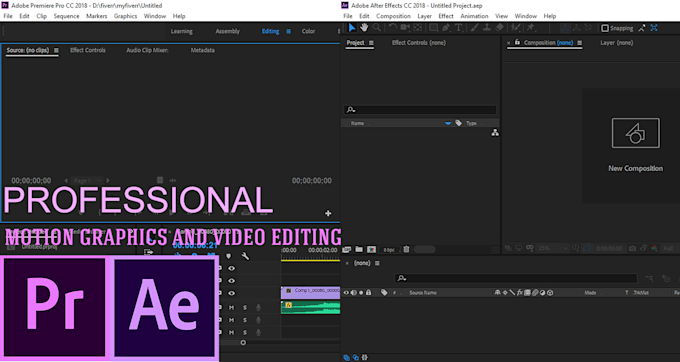
Task: Open the Editing workspace menu icon
Action: click(288, 31)
